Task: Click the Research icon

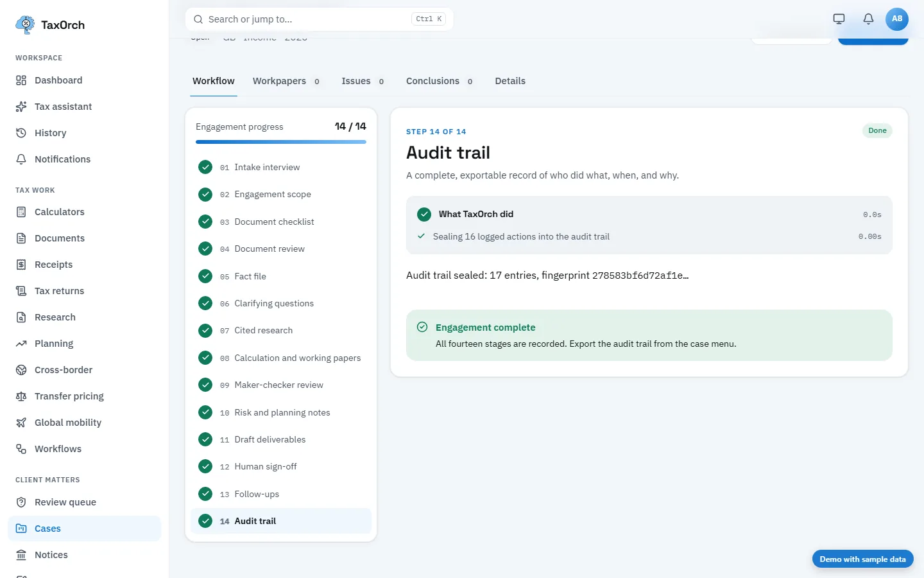Action: click(x=21, y=317)
